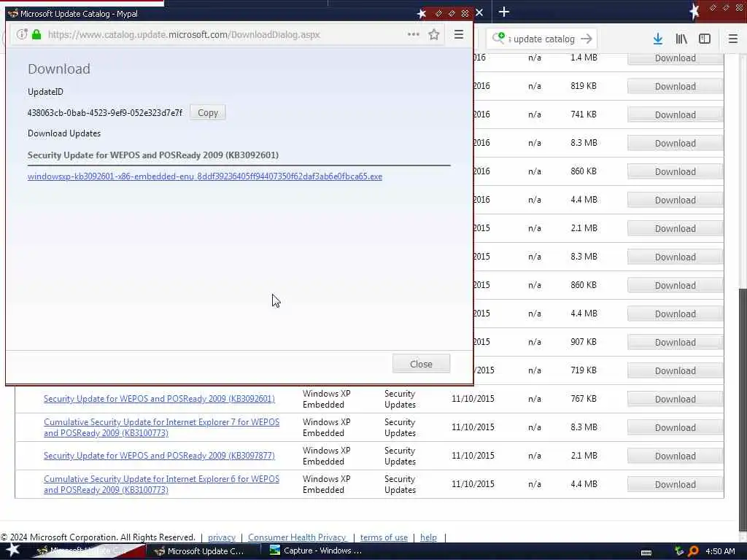Close the current tab behind the popup
The image size is (747, 560).
480,12
